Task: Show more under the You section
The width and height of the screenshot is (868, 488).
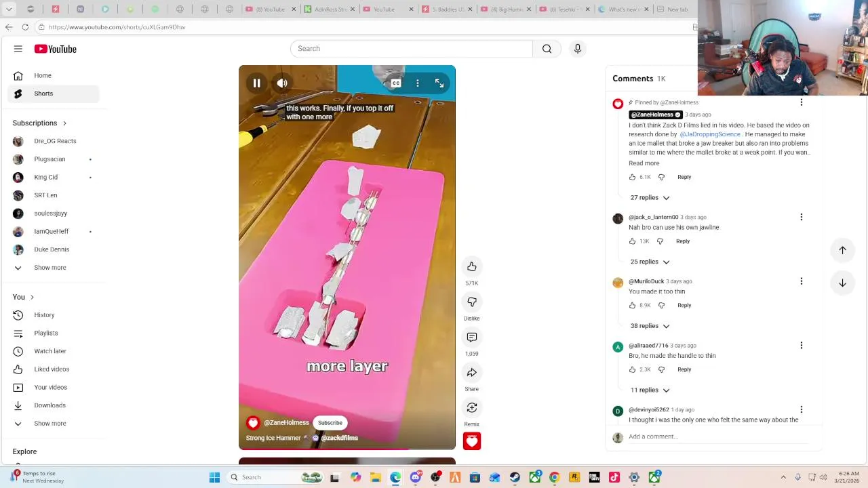Action: [x=54, y=424]
